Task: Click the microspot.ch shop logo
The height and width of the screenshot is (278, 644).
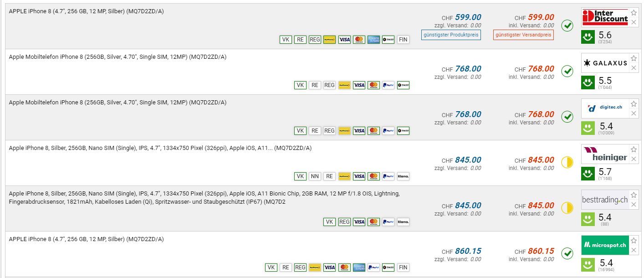Action: click(x=605, y=245)
